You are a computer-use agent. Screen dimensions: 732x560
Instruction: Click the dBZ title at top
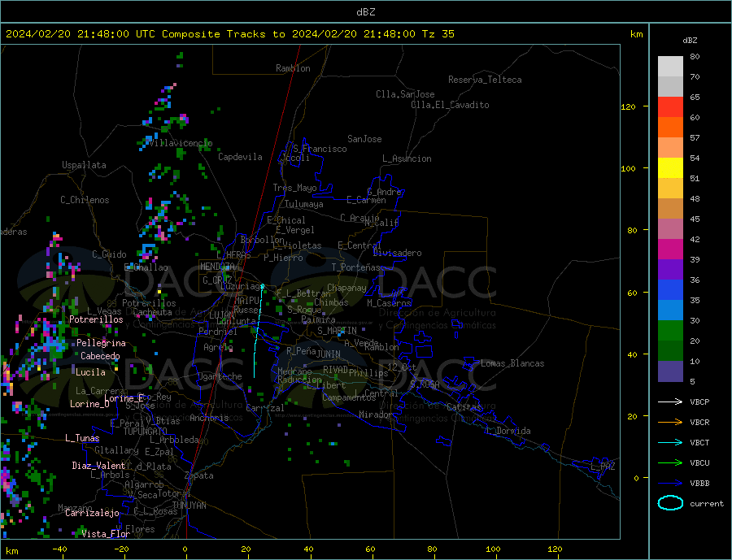point(365,12)
